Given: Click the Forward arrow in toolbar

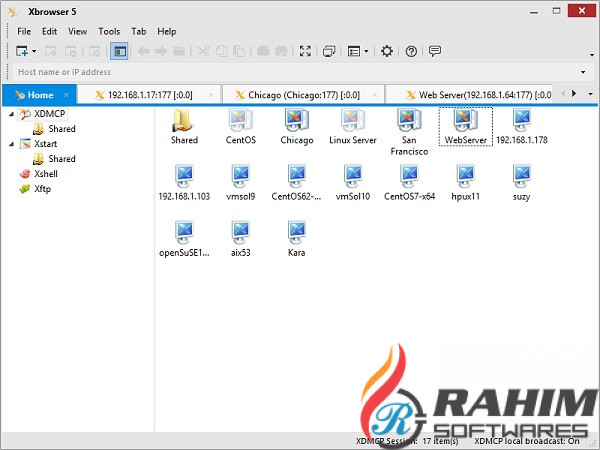Looking at the screenshot, I should pos(161,51).
